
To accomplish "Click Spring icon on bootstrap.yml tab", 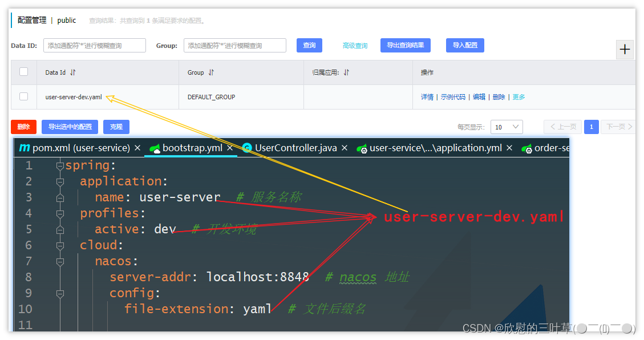I will click(x=155, y=149).
